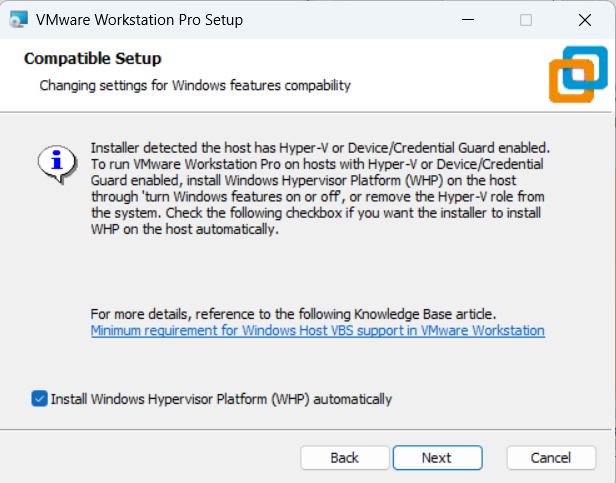
Task: Click the VMware installer icon in title bar
Action: [18, 20]
